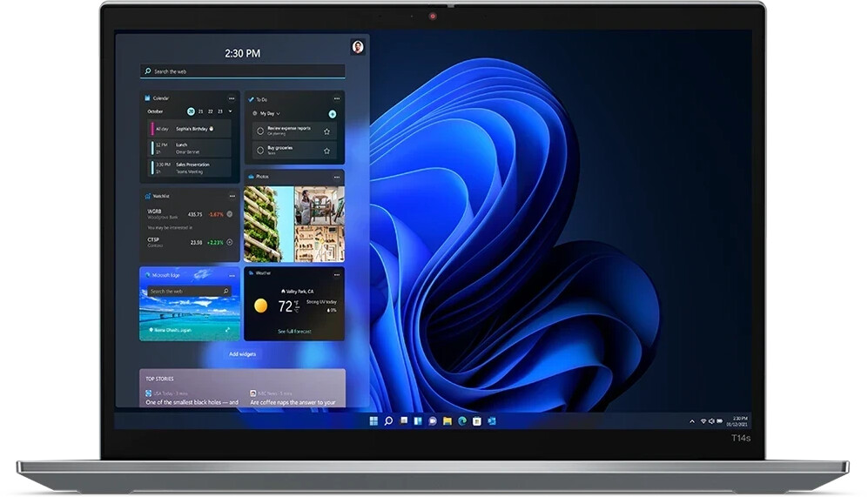The height and width of the screenshot is (497, 868).
Task: Star the 'Buy groceries' task
Action: tap(327, 151)
